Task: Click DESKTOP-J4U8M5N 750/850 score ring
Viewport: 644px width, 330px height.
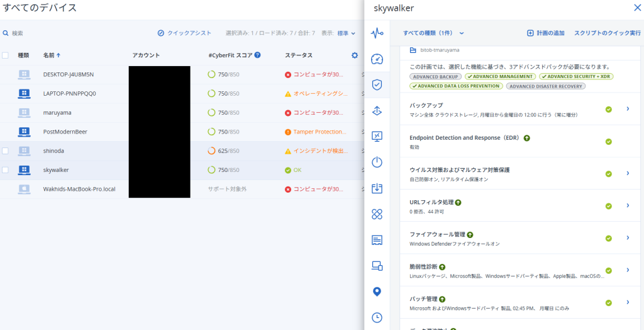Action: point(211,74)
